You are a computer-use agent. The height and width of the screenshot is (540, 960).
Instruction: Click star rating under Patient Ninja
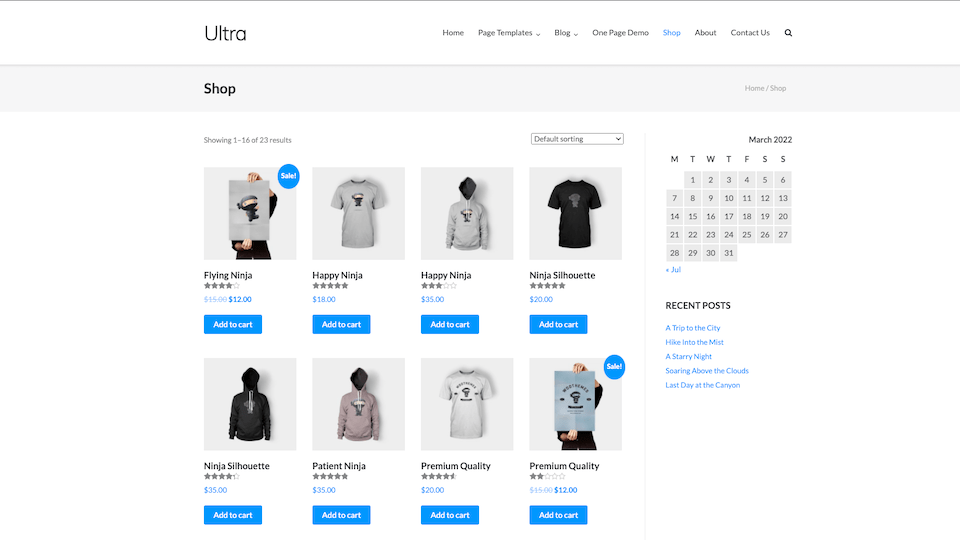point(330,476)
